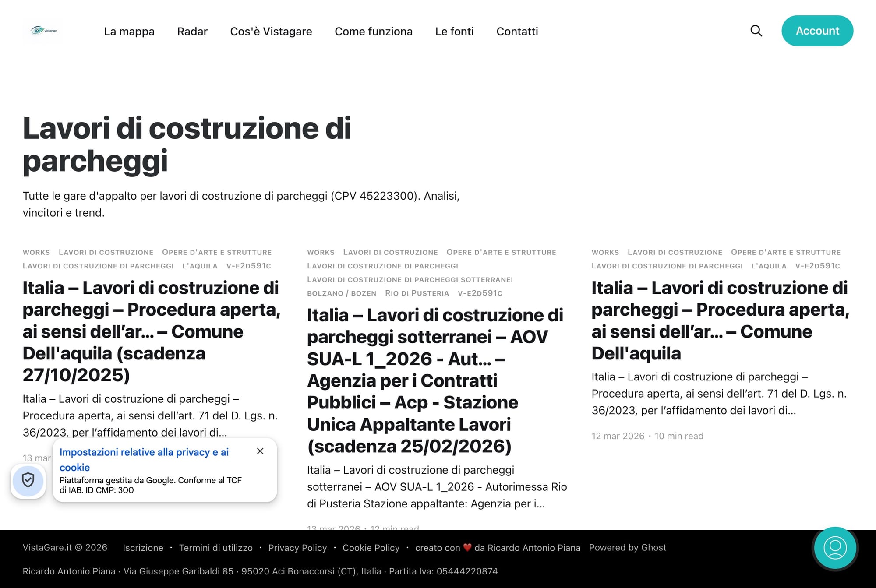This screenshot has height=588, width=876.
Task: Click the Rio di Pusteria tag
Action: point(417,293)
